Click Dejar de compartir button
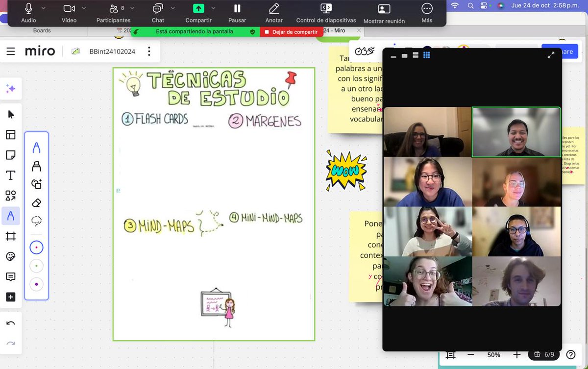The width and height of the screenshot is (588, 369). pos(292,31)
